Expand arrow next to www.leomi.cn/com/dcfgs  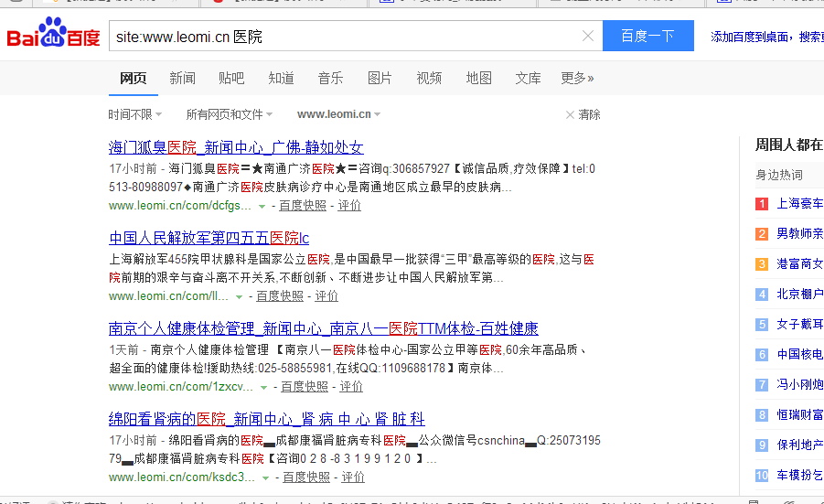click(262, 207)
